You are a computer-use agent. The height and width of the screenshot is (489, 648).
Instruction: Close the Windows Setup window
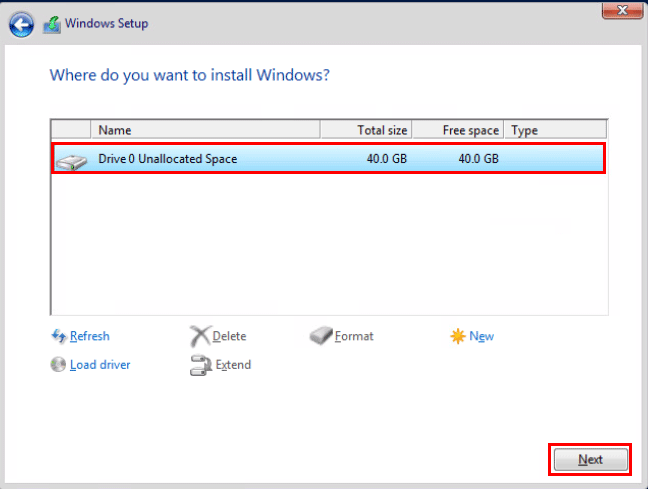[x=622, y=10]
